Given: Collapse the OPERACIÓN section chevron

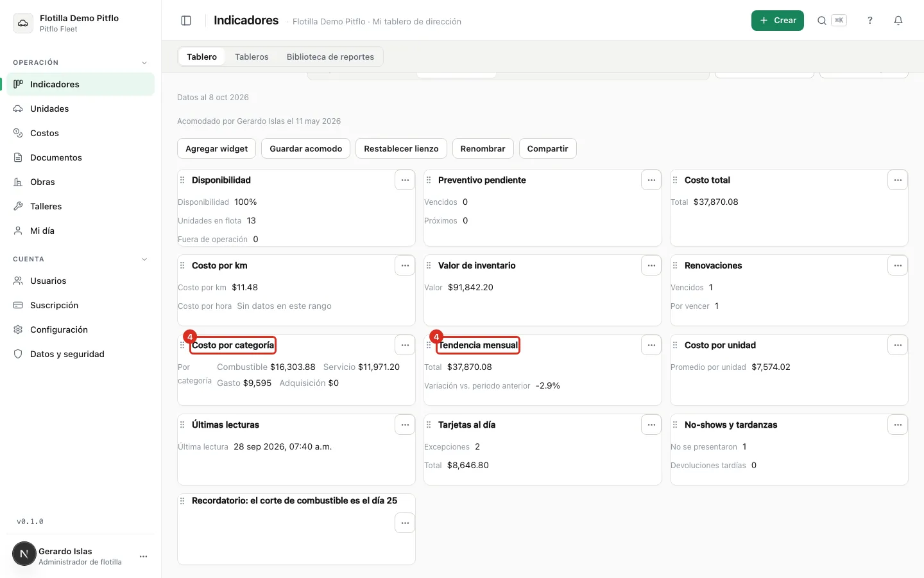Looking at the screenshot, I should click(x=144, y=63).
